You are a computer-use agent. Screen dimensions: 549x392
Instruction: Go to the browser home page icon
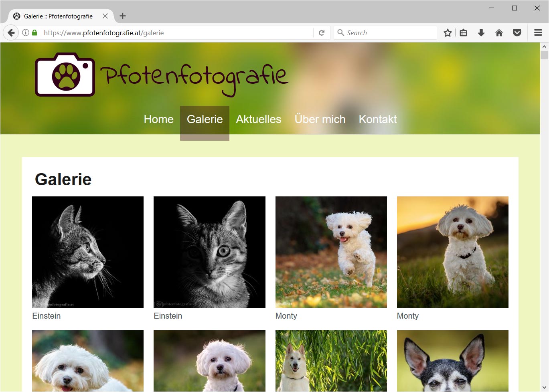[499, 33]
